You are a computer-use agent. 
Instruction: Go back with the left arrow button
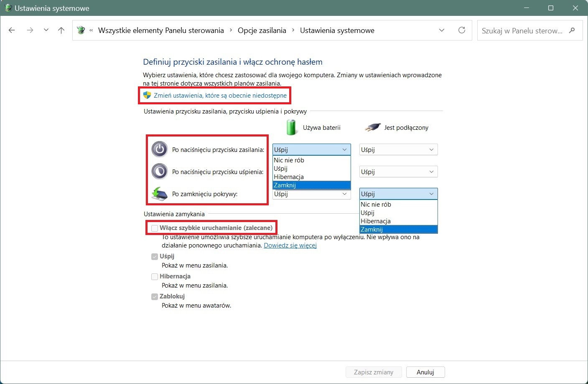point(12,30)
